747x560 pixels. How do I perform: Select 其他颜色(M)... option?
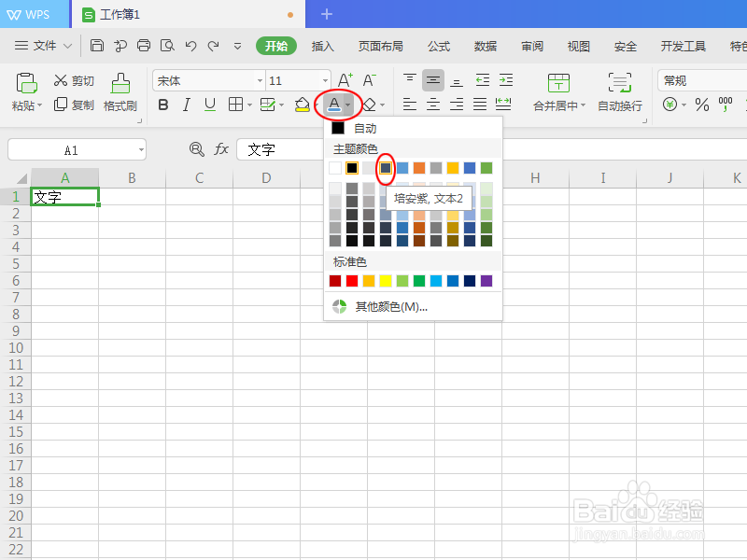[413, 307]
